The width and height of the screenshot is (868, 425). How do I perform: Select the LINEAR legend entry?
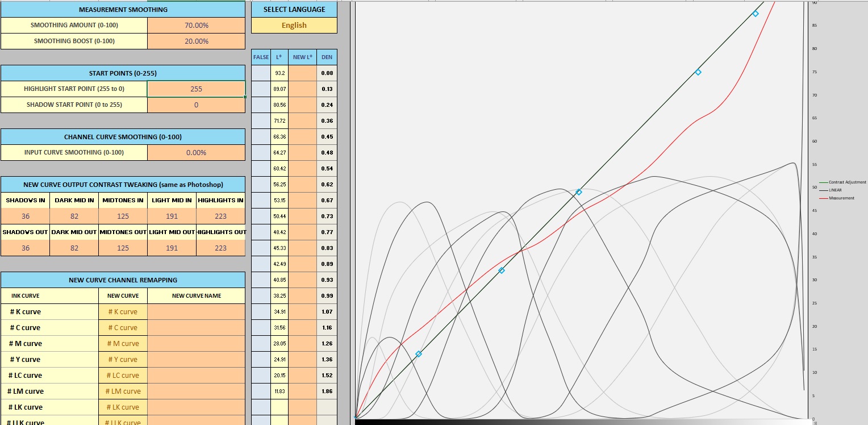tap(837, 190)
